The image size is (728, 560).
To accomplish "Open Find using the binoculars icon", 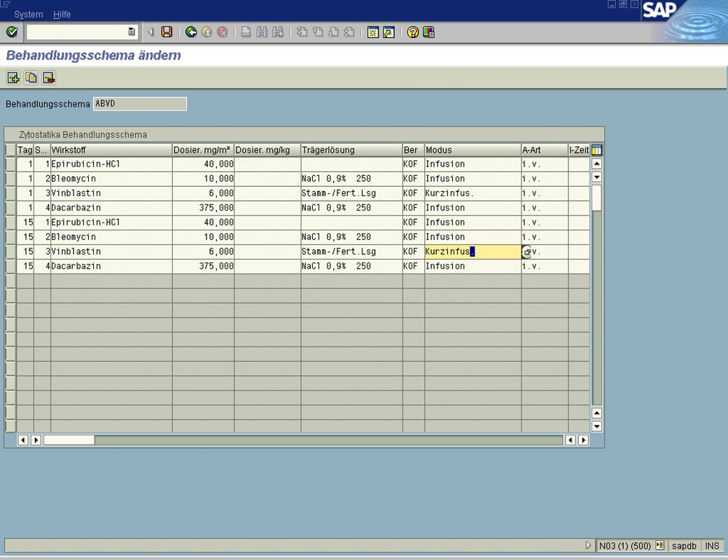I will point(262,32).
